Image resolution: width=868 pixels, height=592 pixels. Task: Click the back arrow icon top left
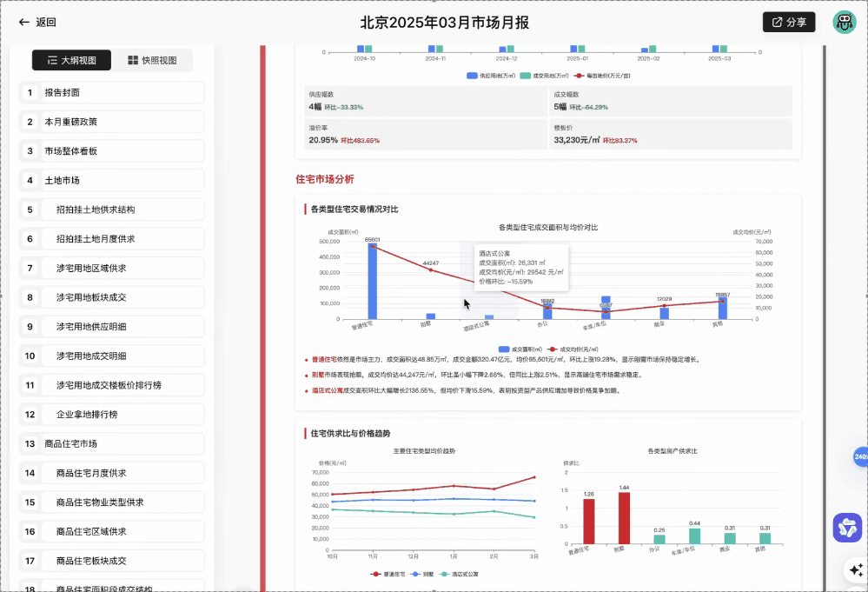23,22
